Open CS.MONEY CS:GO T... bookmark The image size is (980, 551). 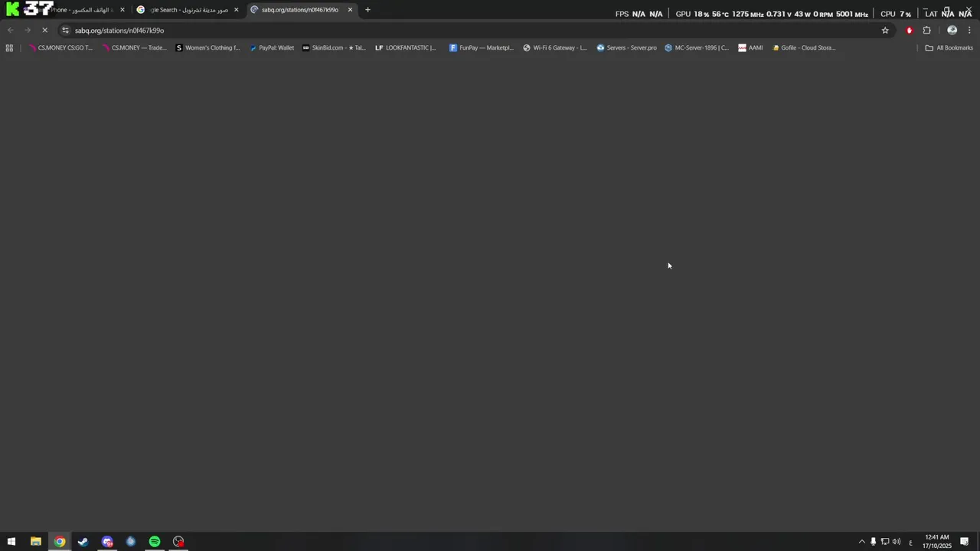60,47
